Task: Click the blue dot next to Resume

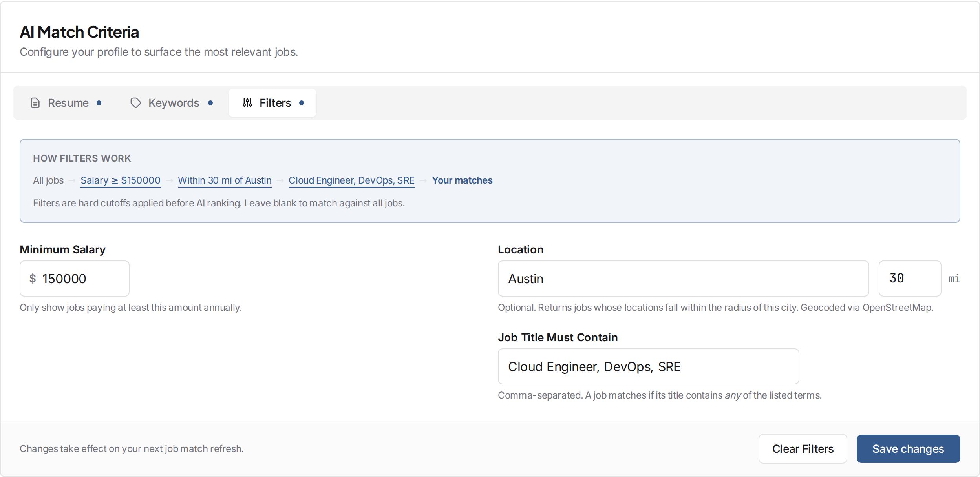Action: pyautogui.click(x=99, y=103)
